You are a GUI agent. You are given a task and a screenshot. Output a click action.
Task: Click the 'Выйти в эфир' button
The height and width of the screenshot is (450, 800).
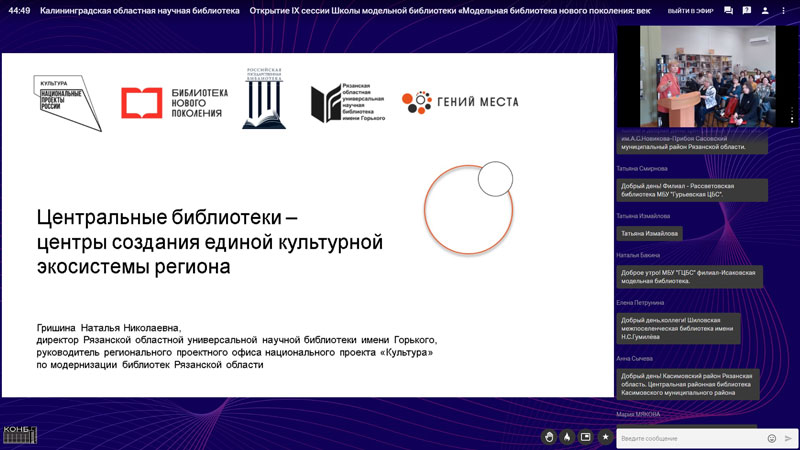pyautogui.click(x=691, y=10)
